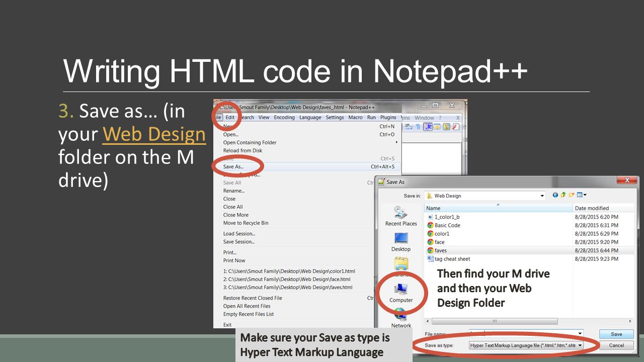Select Desktop in the places bar

(401, 242)
